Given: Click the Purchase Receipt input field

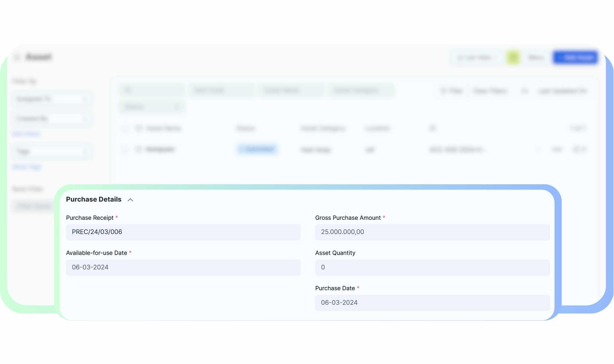Looking at the screenshot, I should [183, 232].
